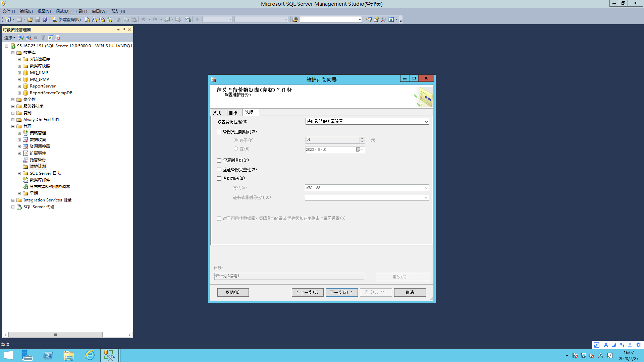Viewport: 644px width, 362px height.
Task: Click the Refresh icon in Object Explorer toolbar
Action: [x=50, y=38]
